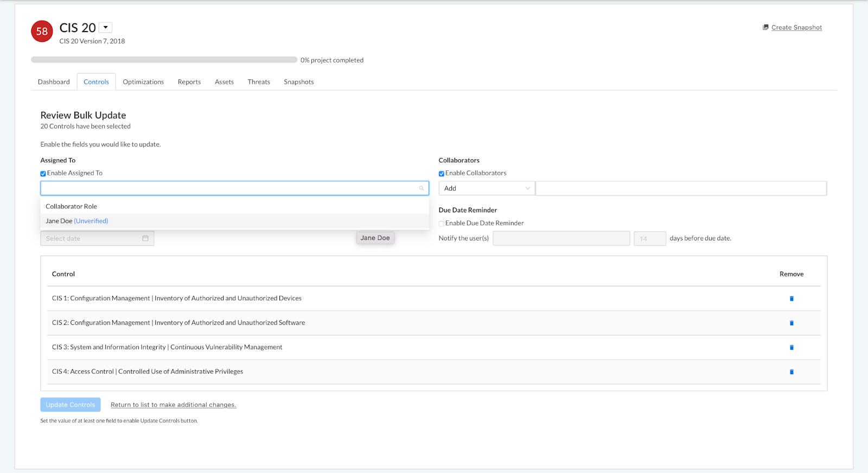Click the Select date input field

[97, 238]
